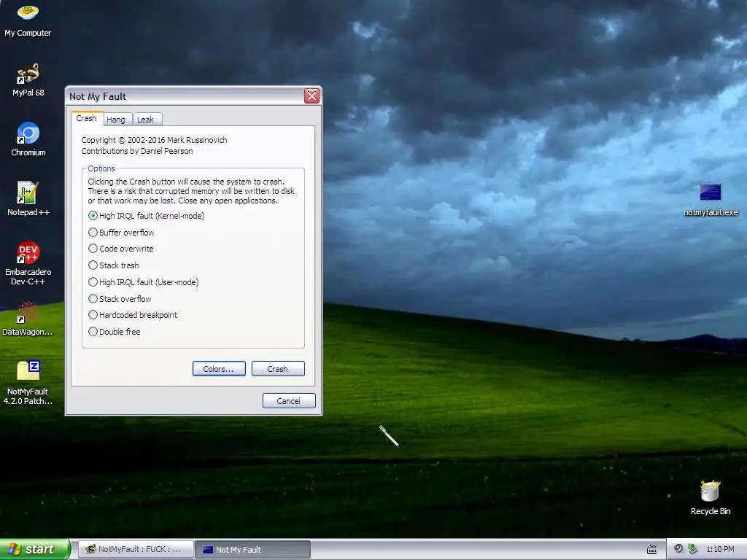Select the Buffer overflow option
747x560 pixels.
click(x=122, y=233)
